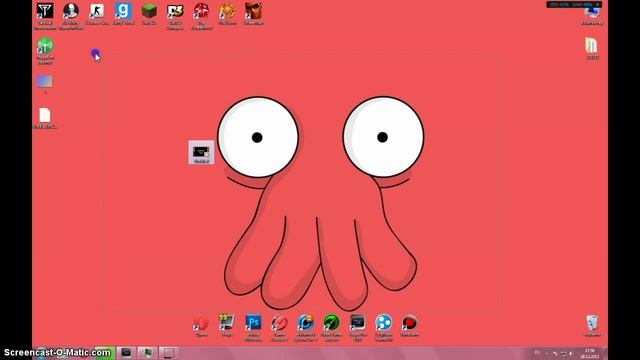Viewport: 640px width, 360px height.
Task: Launch the Painkiller-style PS logo shortcut
Action: (175, 16)
